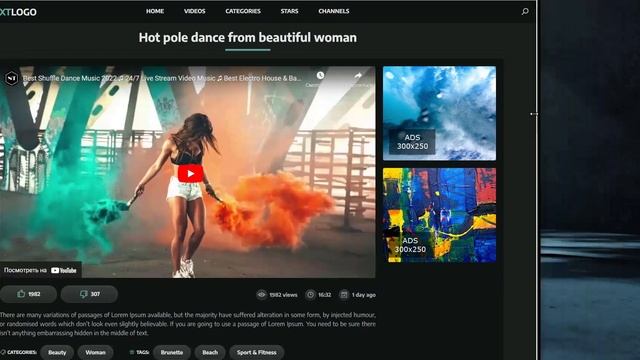Image resolution: width=640 pixels, height=360 pixels.
Task: Open the CATEGORIES menu item
Action: coord(243,11)
